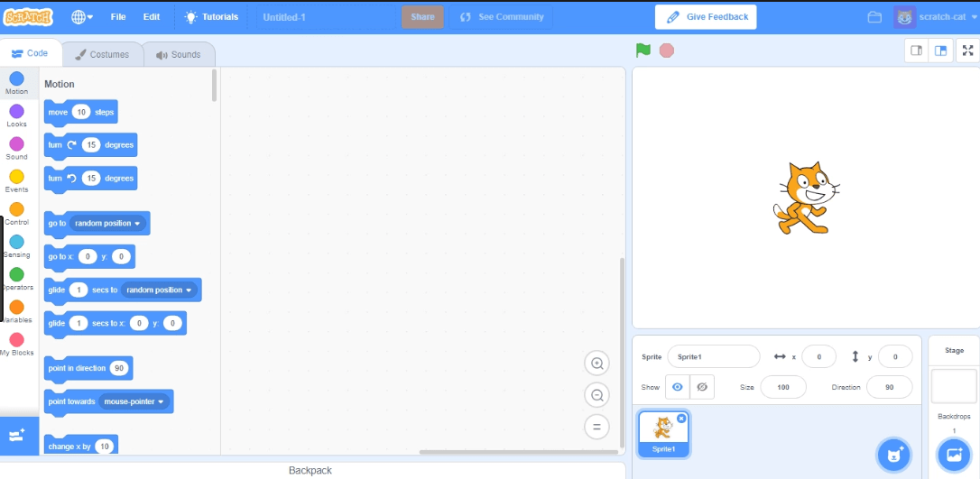Click Choose a Sprite cat button
The height and width of the screenshot is (479, 980).
click(x=894, y=456)
